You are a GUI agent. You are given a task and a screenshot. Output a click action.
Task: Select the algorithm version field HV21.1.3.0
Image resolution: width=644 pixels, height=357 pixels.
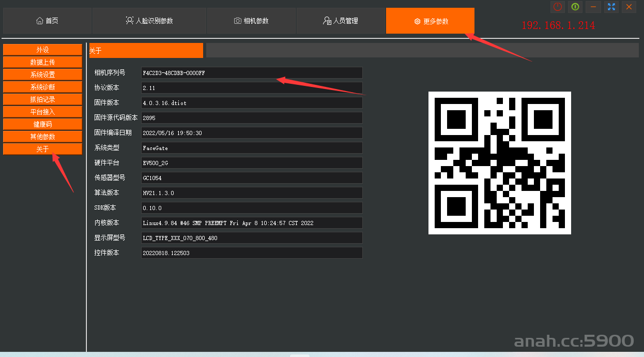pos(252,193)
